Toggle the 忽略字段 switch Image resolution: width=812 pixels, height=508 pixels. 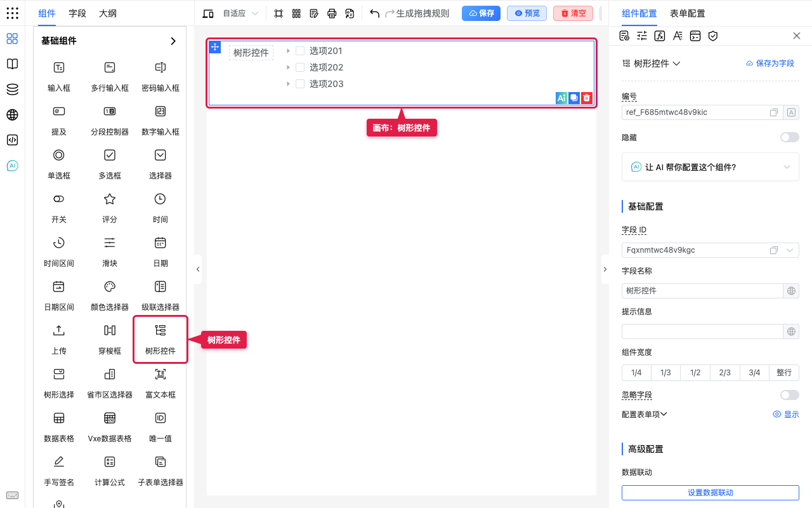pyautogui.click(x=790, y=395)
